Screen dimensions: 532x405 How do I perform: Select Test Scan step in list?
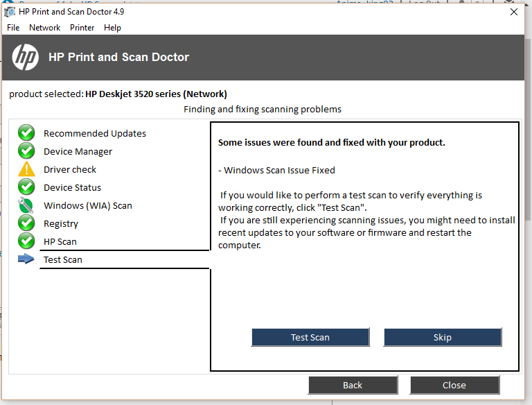click(63, 259)
